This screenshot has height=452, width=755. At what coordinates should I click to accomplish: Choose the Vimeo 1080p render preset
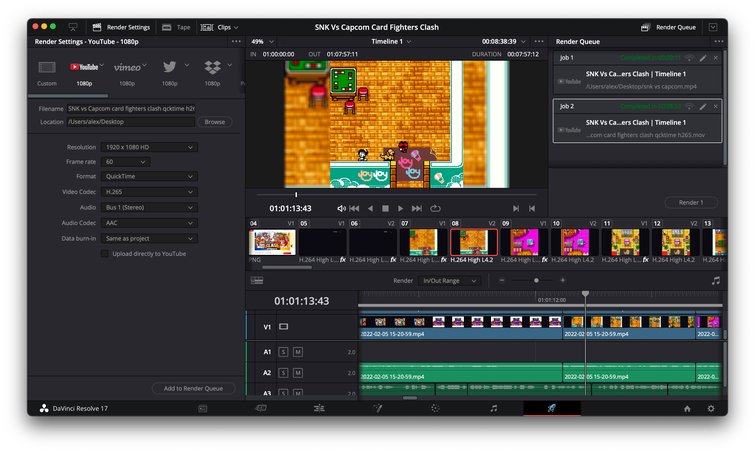128,73
